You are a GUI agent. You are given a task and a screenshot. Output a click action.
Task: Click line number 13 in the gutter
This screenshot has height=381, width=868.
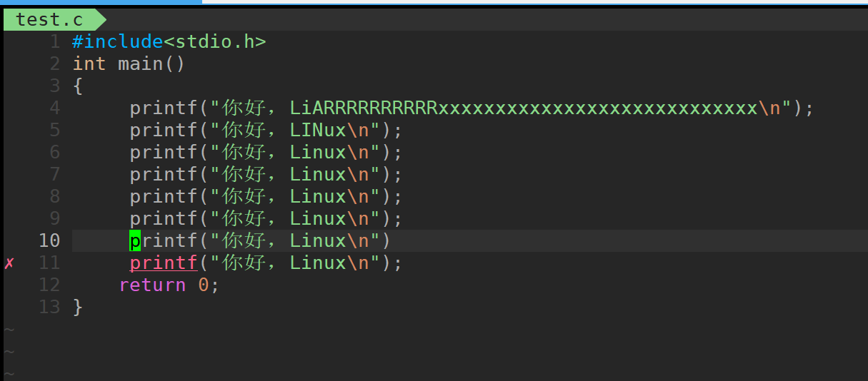coord(49,307)
